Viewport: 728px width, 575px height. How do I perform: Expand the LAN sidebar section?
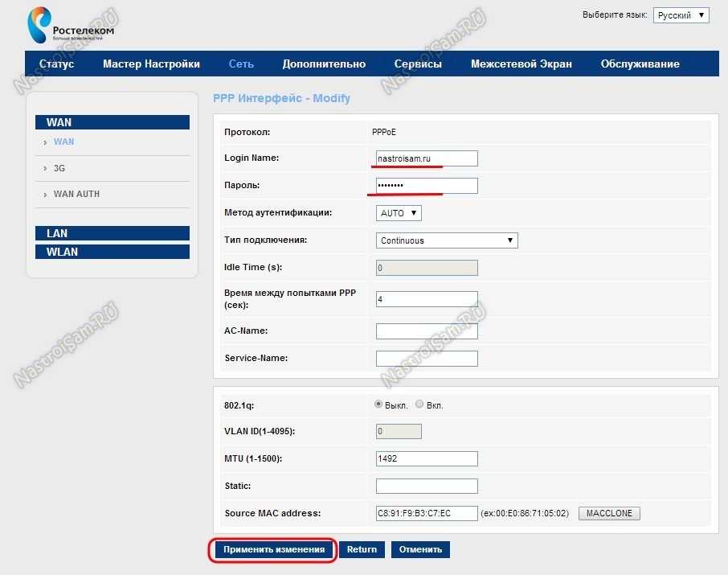coord(112,233)
